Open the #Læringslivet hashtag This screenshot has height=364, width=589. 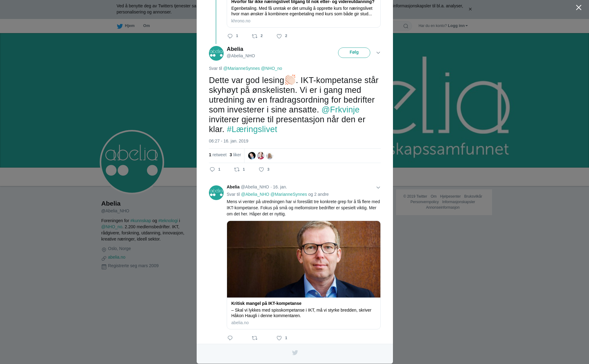(x=252, y=129)
